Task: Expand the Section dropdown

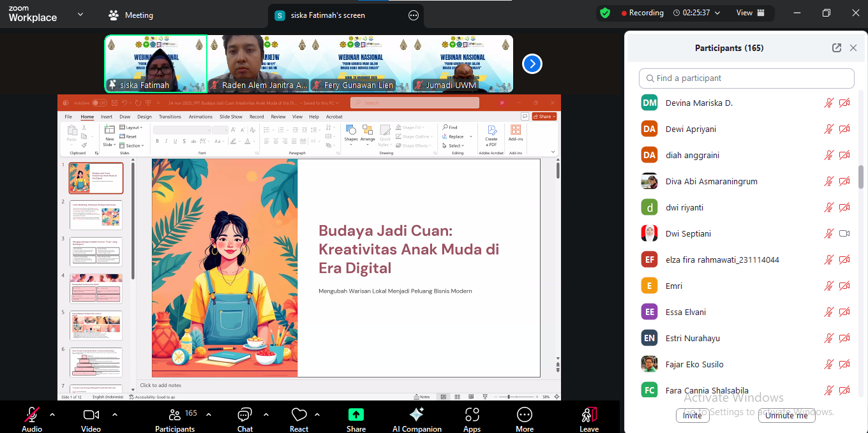Action: tap(132, 145)
